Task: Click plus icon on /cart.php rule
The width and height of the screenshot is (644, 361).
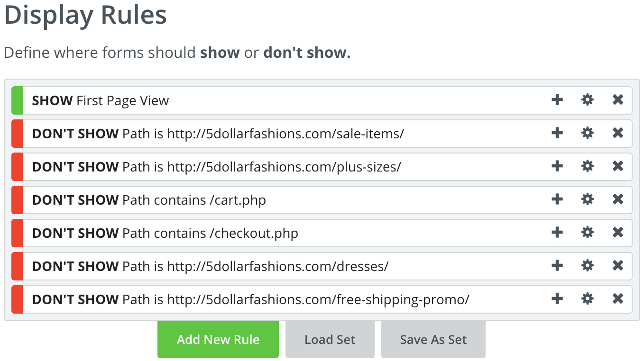Action: pos(557,199)
